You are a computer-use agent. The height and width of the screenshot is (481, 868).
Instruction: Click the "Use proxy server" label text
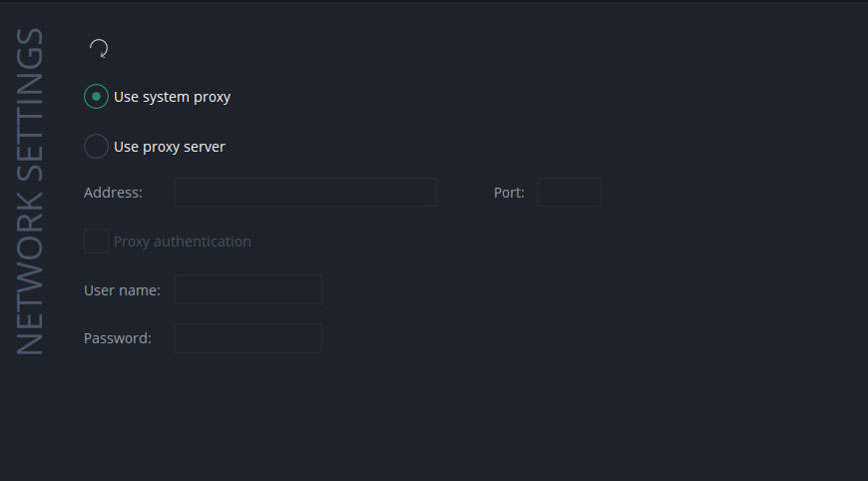170,147
